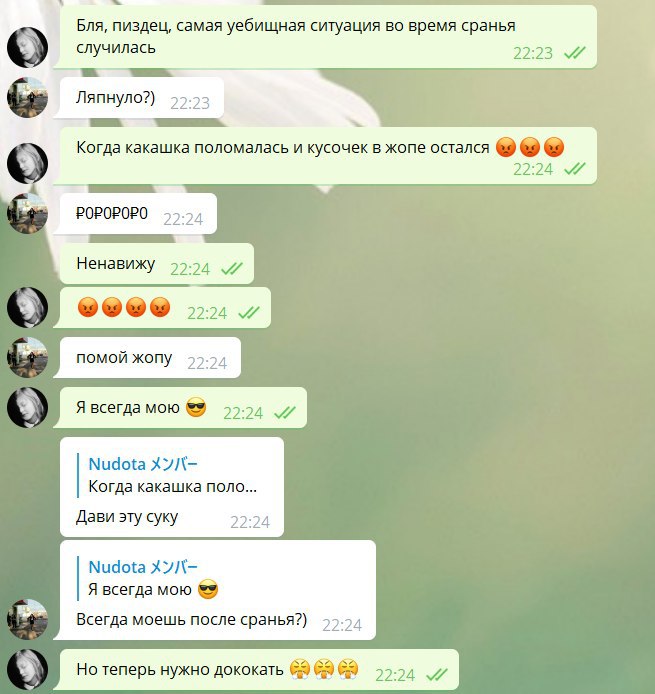The height and width of the screenshot is (694, 655).
Task: Click read checkmarks on 'Ненавижу' message
Action: 231,269
